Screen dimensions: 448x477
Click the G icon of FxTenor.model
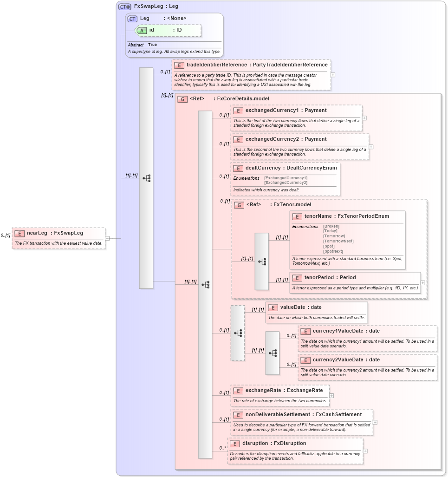pyautogui.click(x=239, y=205)
